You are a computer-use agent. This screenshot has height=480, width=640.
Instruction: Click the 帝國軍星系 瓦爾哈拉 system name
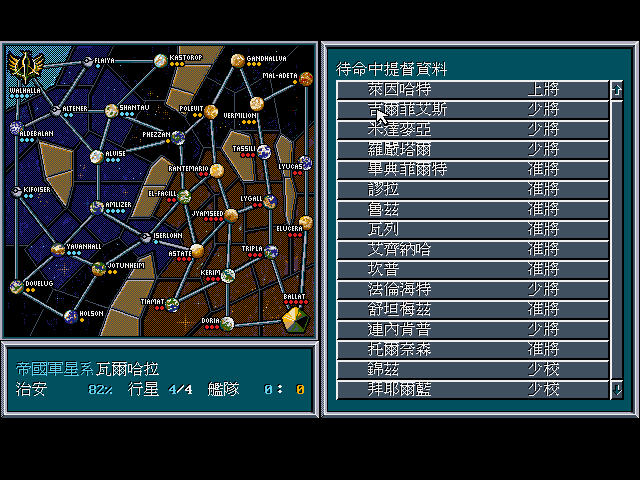[x=87, y=369]
